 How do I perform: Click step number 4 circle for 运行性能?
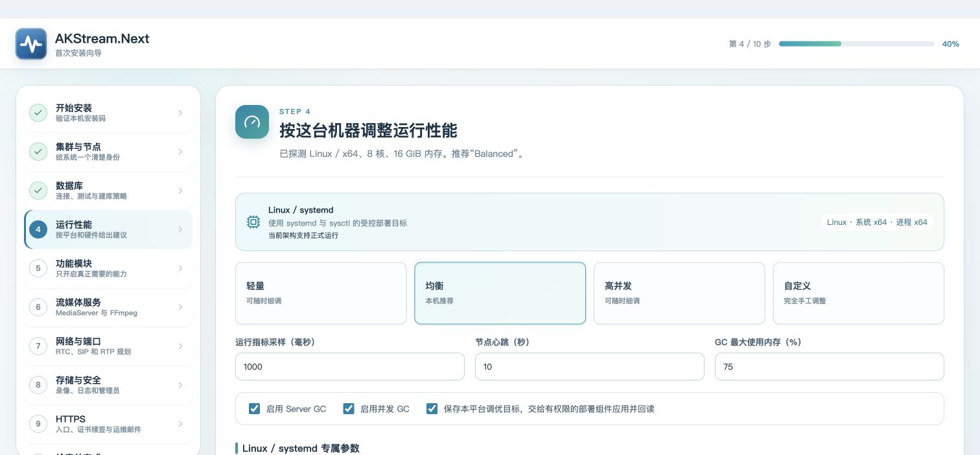coord(38,229)
